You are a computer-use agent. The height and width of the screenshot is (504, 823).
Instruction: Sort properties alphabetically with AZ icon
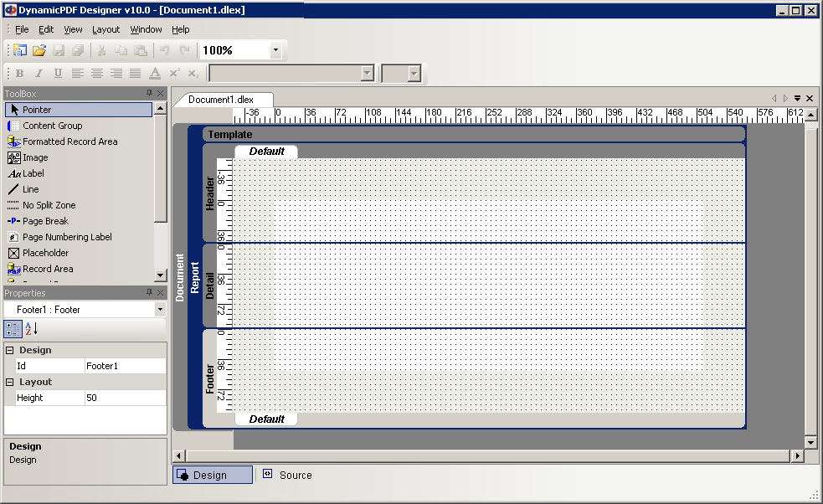32,329
